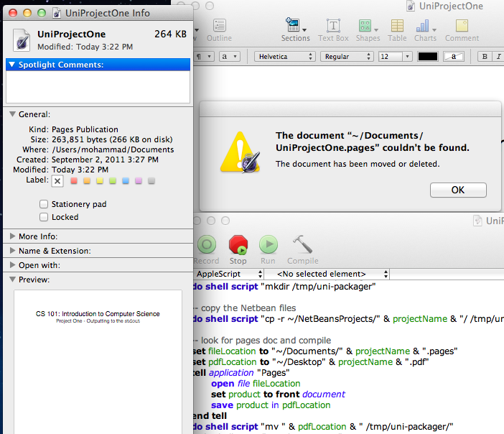Image resolution: width=504 pixels, height=434 pixels.
Task: Click the 'set fileLocation to' script line
Action: [x=325, y=351]
